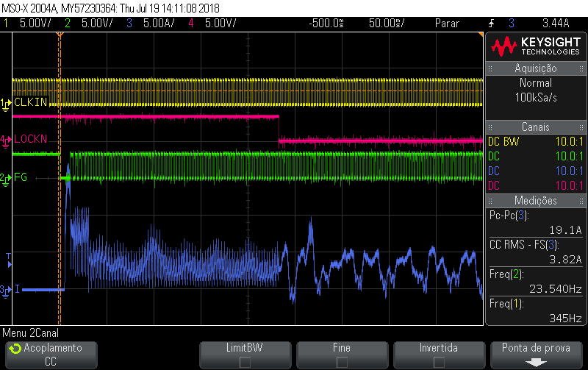
Task: Select the channel 3 current ground marker
Action: (5, 291)
